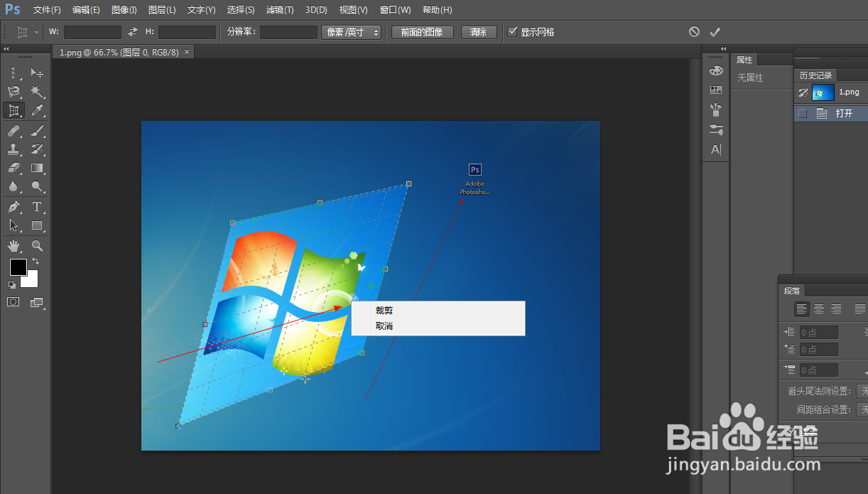Select the Perspective Crop tool
This screenshot has width=868, height=494.
click(13, 111)
